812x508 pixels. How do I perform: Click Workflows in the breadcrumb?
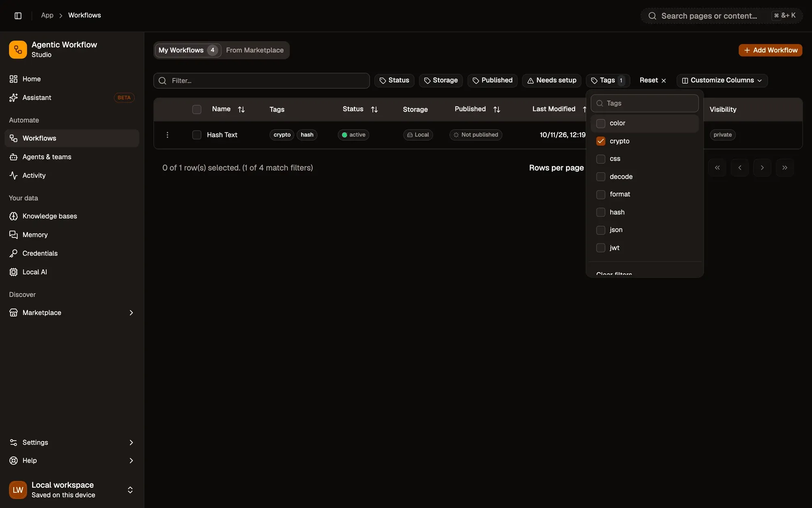[84, 15]
